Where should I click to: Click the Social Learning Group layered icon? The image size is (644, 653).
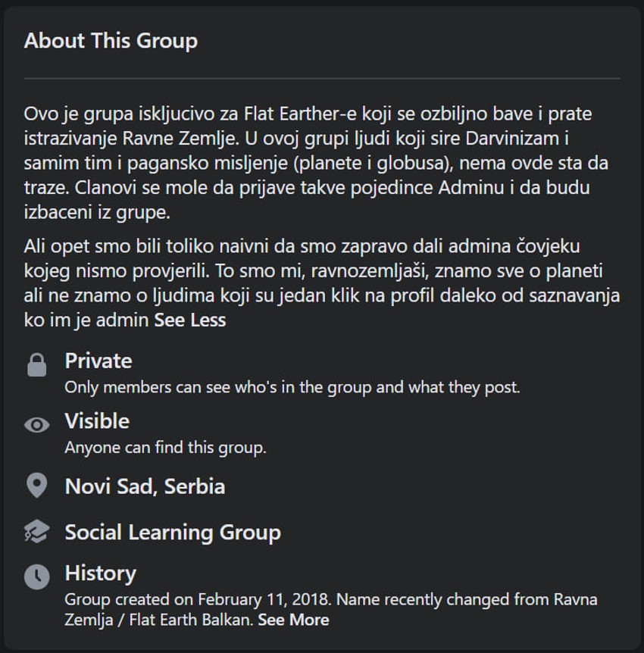click(x=36, y=533)
